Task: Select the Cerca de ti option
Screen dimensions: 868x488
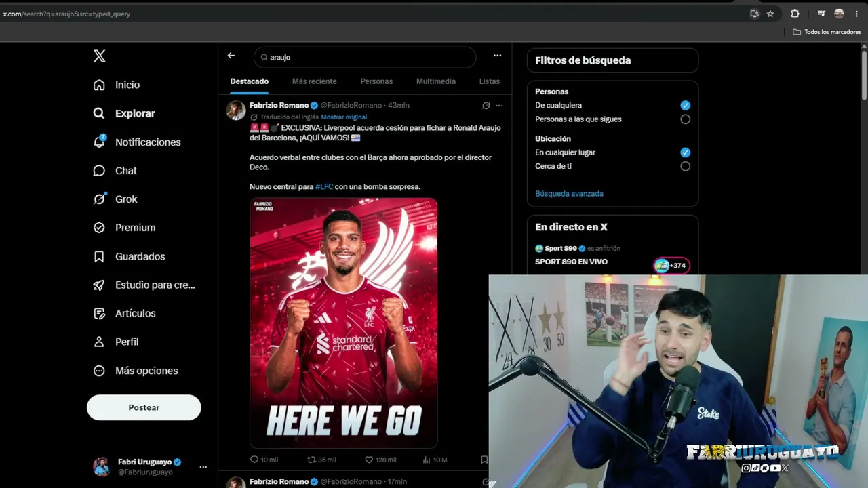Action: [x=685, y=166]
